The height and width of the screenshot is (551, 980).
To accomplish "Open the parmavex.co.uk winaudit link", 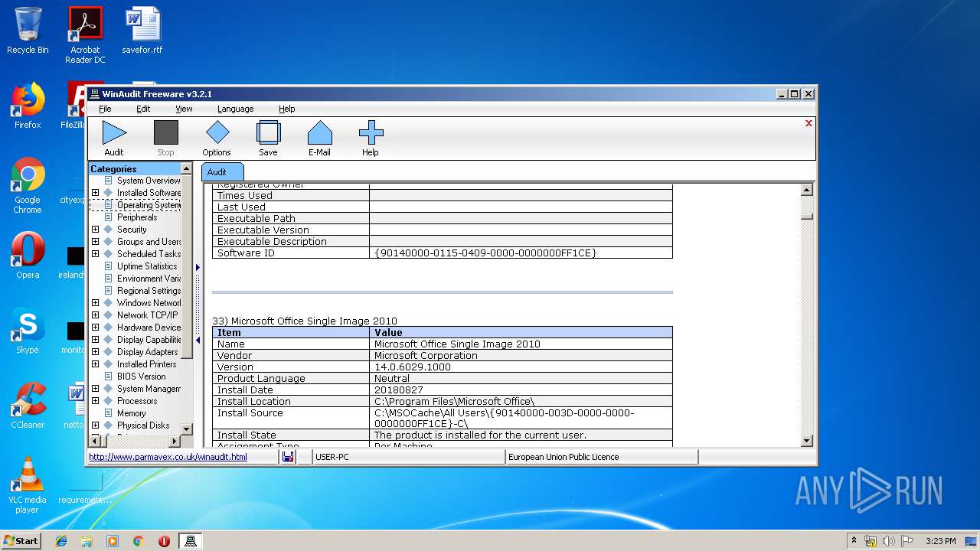I will coord(168,457).
